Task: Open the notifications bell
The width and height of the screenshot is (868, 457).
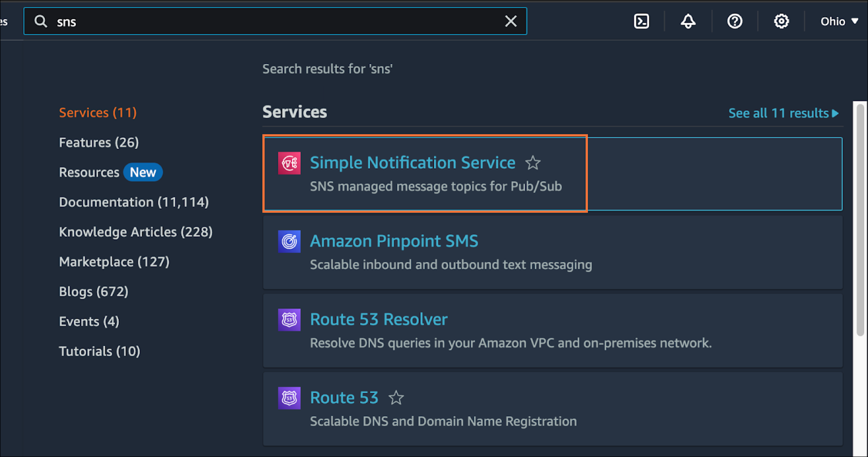Action: (688, 21)
